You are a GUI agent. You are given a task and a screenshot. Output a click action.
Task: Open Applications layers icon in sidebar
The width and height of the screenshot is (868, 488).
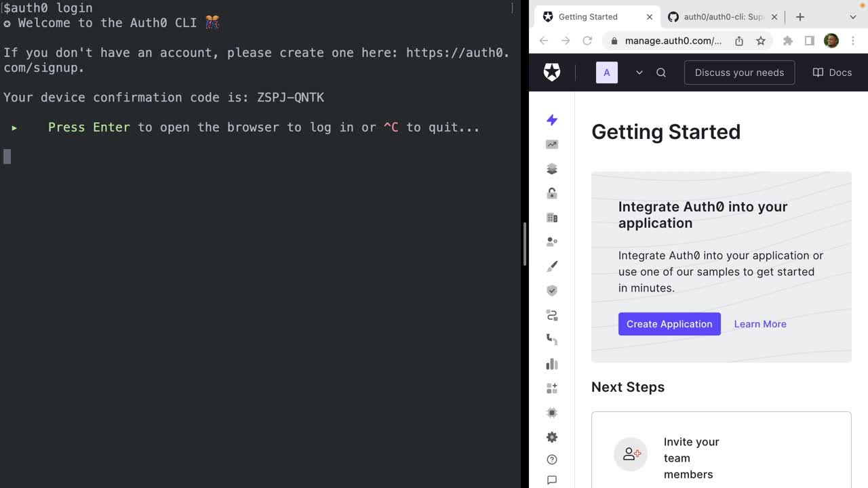tap(552, 169)
